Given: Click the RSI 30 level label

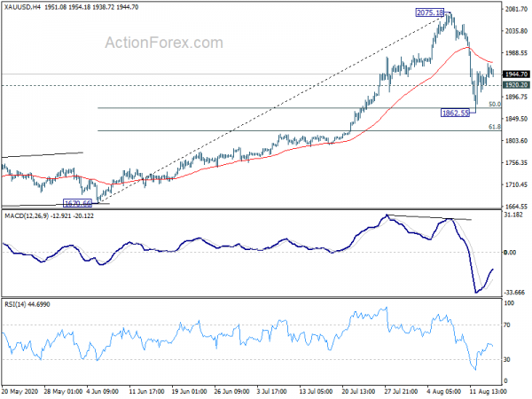Looking at the screenshot, I should (507, 359).
